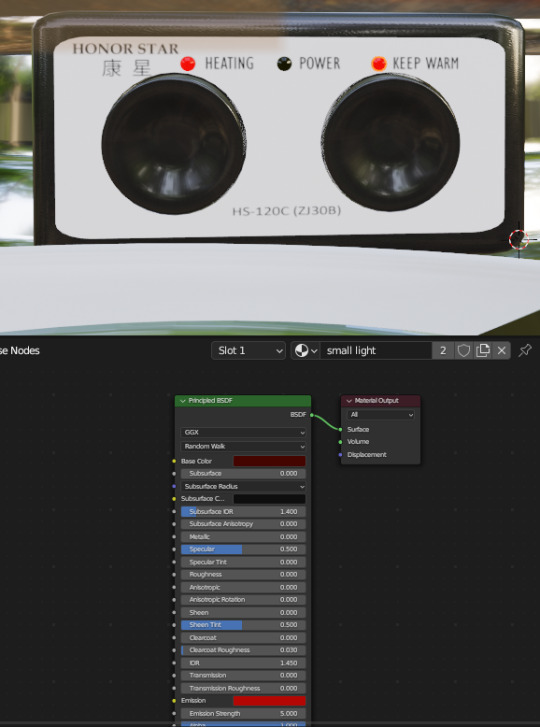The width and height of the screenshot is (540, 727).
Task: Collapse the Material Output node
Action: coord(349,401)
